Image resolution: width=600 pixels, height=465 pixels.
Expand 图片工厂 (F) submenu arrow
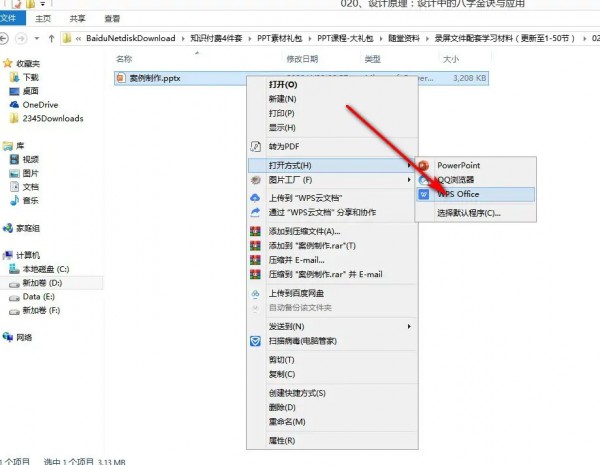[409, 179]
